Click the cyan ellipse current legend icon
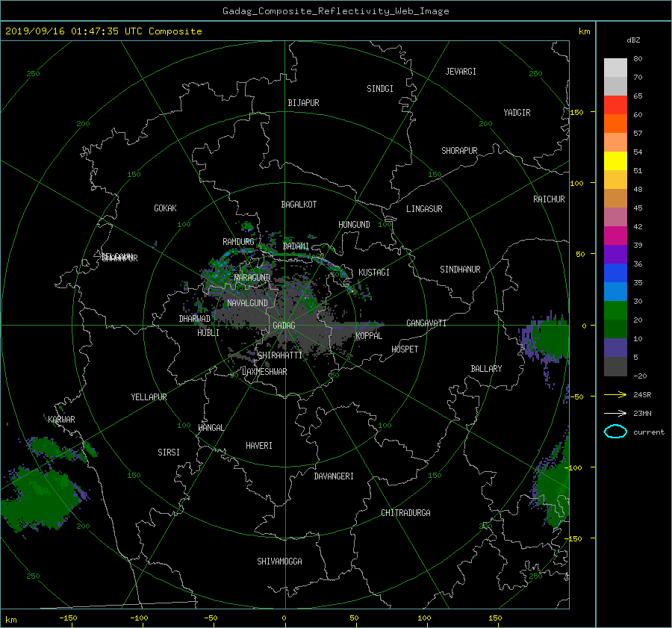This screenshot has height=628, width=672. tap(615, 432)
